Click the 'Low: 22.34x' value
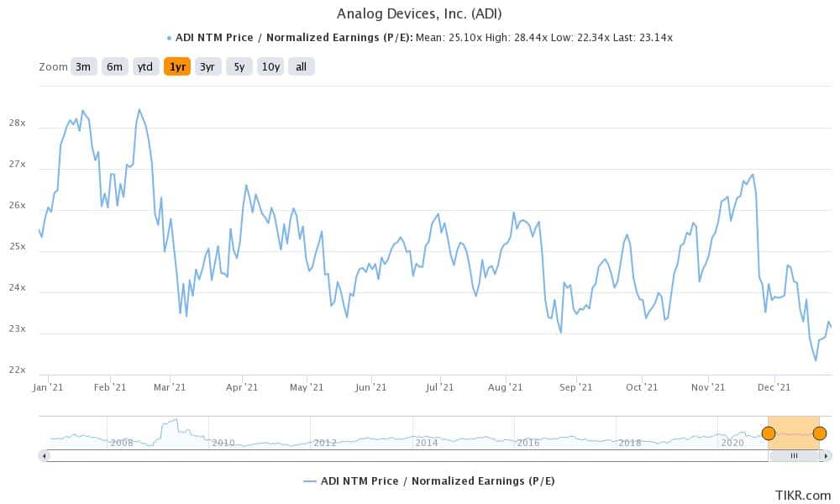 click(x=579, y=38)
